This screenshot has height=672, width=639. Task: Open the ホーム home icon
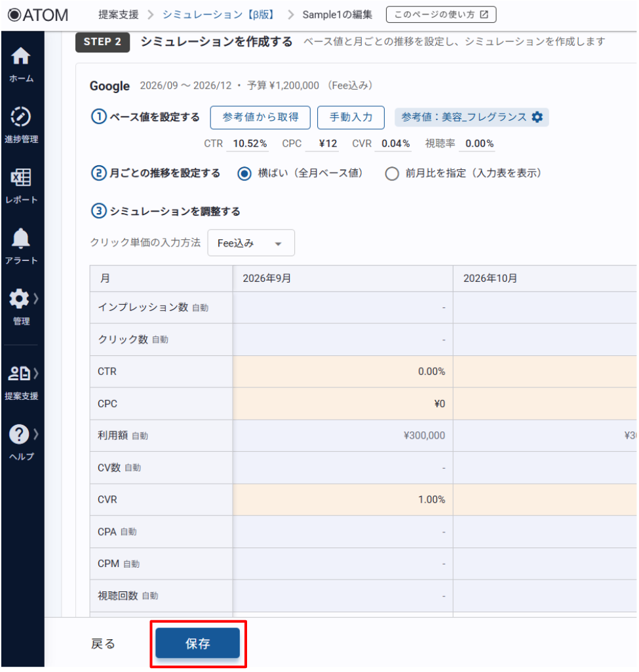20,56
